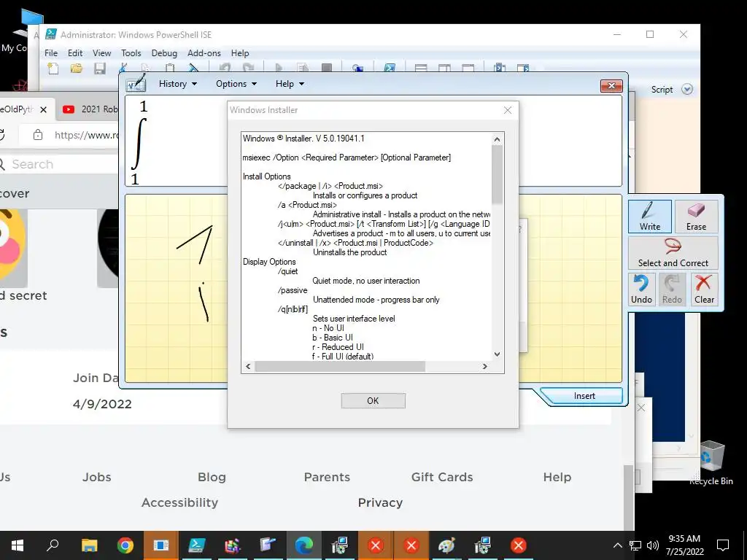The image size is (747, 560).
Task: Select the Erase tool in Math Input Panel
Action: 696,216
